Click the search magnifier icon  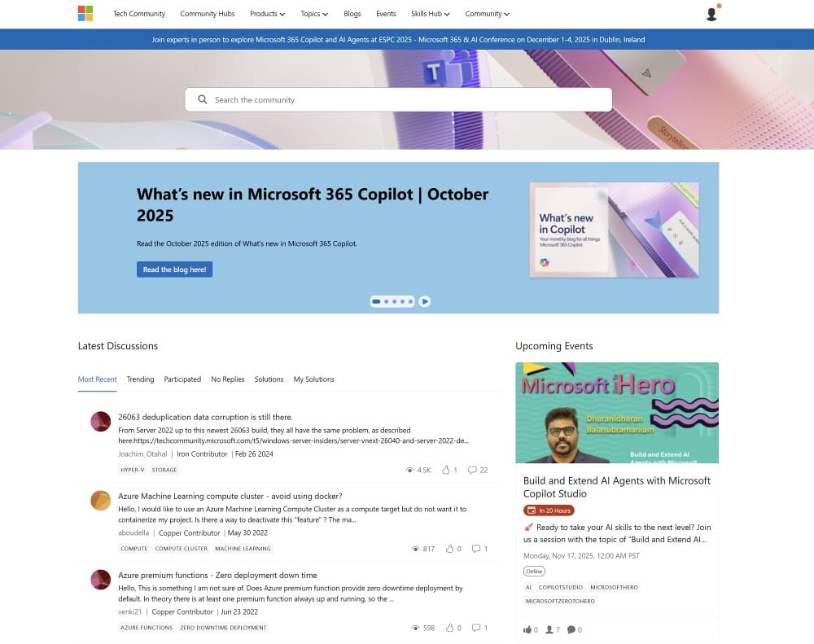pyautogui.click(x=203, y=99)
